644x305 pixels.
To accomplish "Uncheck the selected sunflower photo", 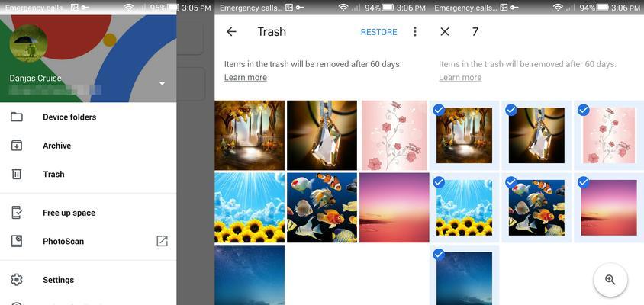I will 439,182.
